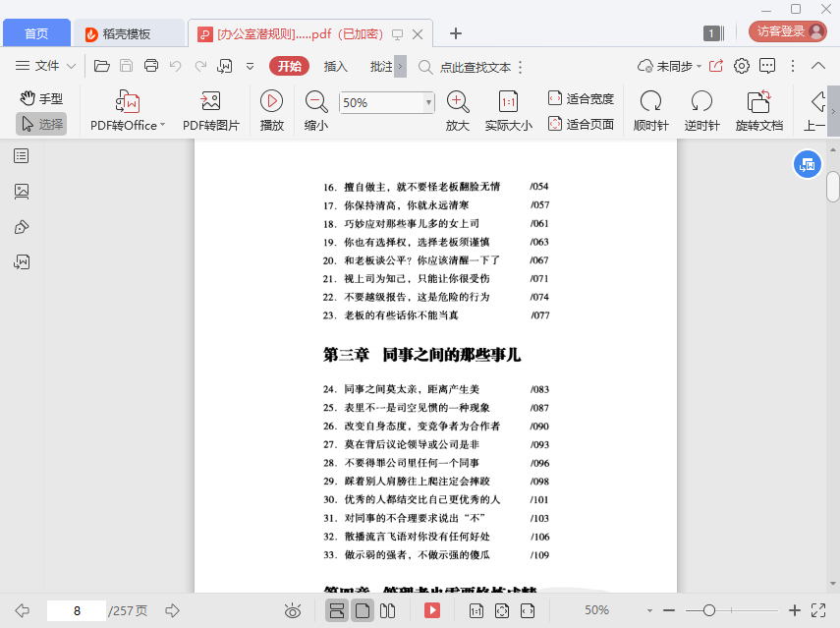This screenshot has width=840, height=628.
Task: Click the 访客登录 login button
Action: tap(788, 31)
